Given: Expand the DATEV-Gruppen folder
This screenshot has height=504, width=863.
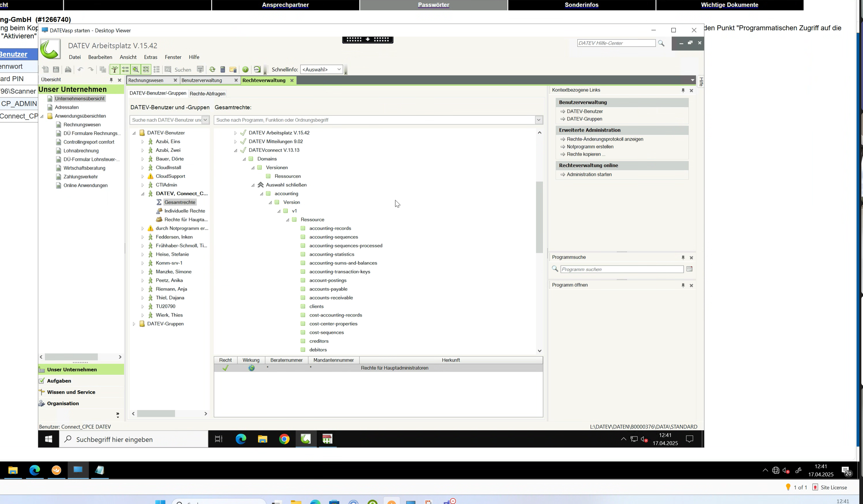Looking at the screenshot, I should [x=134, y=323].
